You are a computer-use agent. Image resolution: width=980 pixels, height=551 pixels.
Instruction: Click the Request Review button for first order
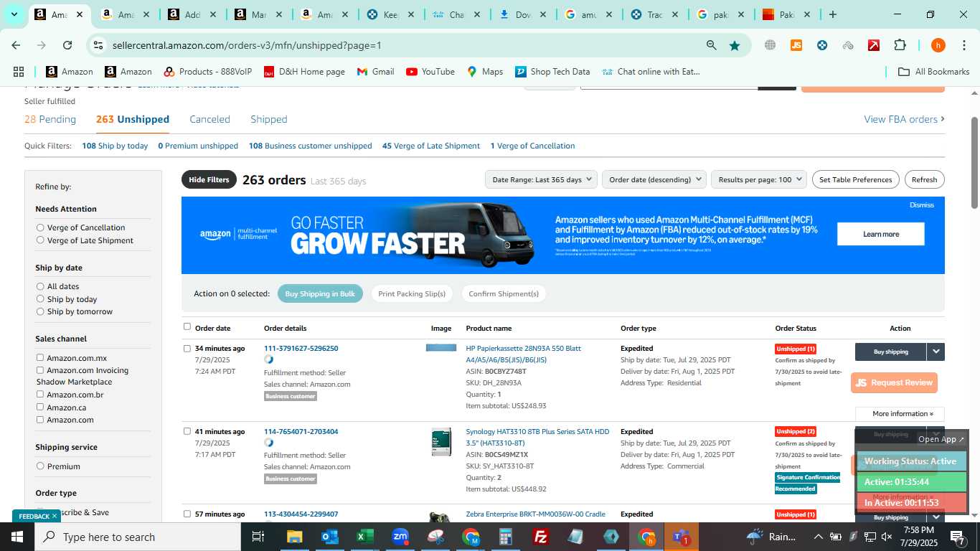coord(894,382)
